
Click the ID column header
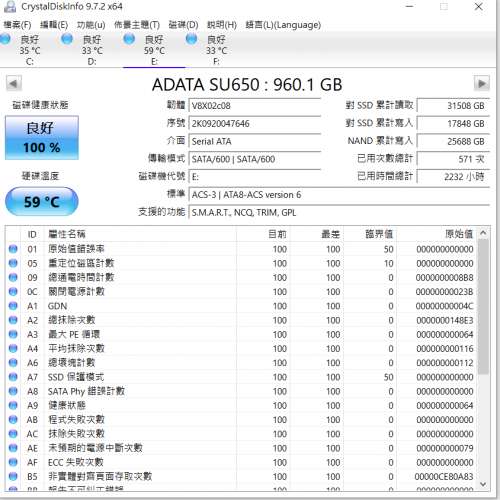pyautogui.click(x=32, y=234)
